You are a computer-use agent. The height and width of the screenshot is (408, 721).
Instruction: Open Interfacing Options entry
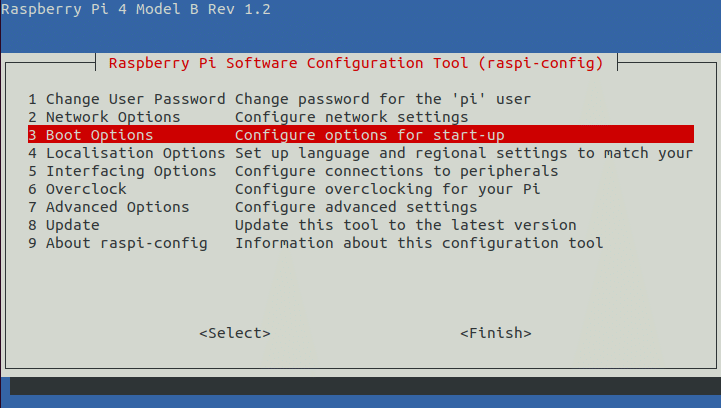[x=122, y=171]
